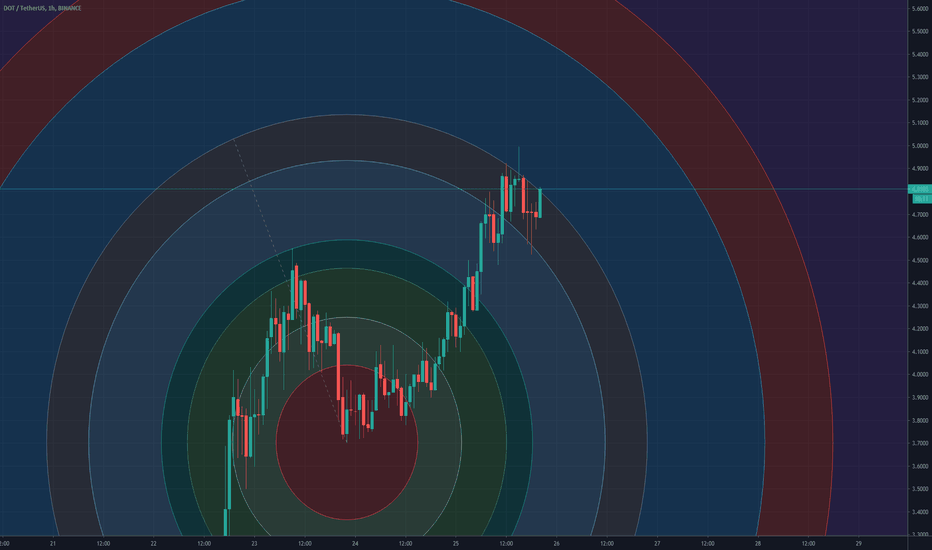Viewport: 932px width, 550px height.
Task: Click the 4.5000 price axis label
Action: [x=920, y=260]
